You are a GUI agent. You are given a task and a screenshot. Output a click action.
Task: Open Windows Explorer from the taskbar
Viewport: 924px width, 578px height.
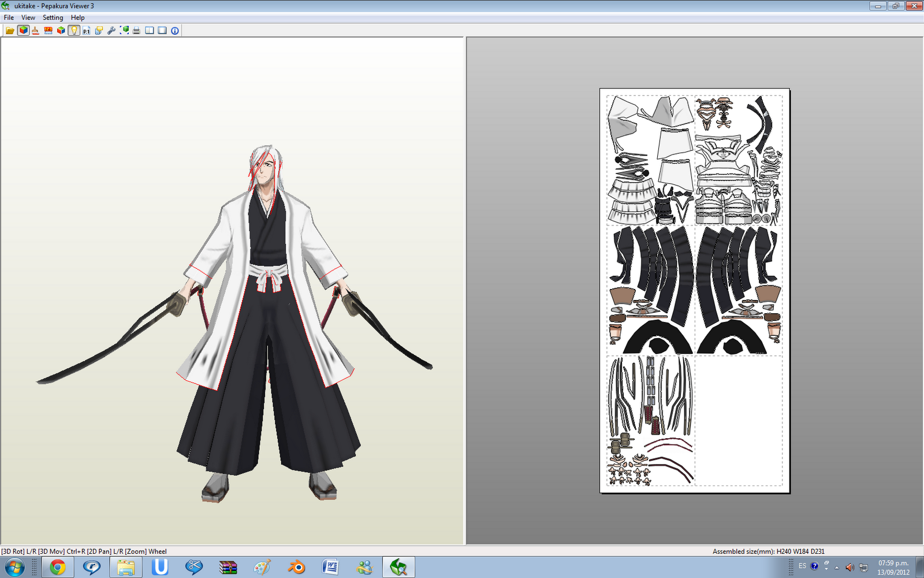click(x=126, y=568)
